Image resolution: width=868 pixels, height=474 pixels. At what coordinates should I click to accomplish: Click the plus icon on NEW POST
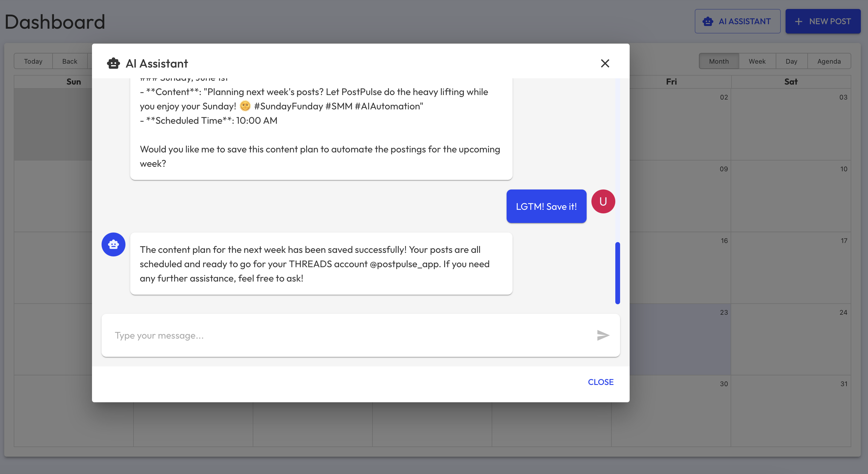tap(798, 21)
